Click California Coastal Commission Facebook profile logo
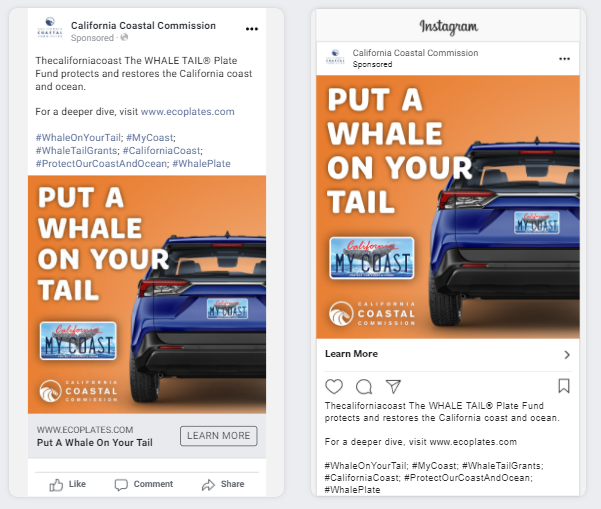This screenshot has height=509, width=601. (x=50, y=28)
